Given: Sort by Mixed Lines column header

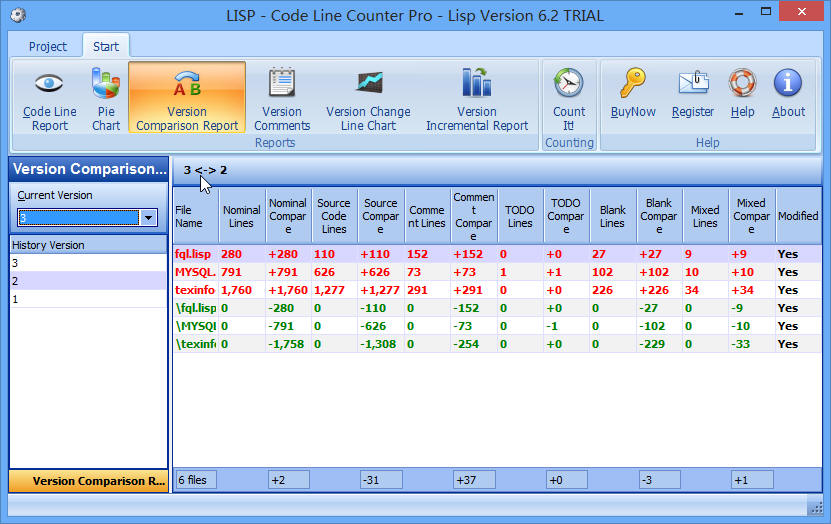Looking at the screenshot, I should click(x=705, y=216).
